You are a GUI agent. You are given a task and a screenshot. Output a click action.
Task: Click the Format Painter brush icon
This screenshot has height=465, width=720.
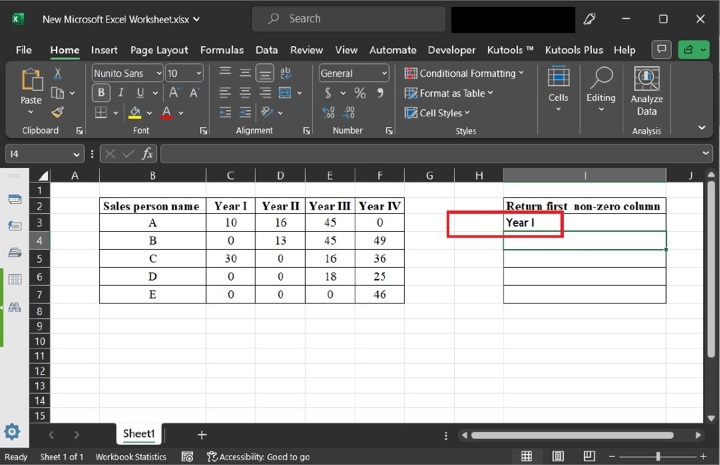[57, 112]
